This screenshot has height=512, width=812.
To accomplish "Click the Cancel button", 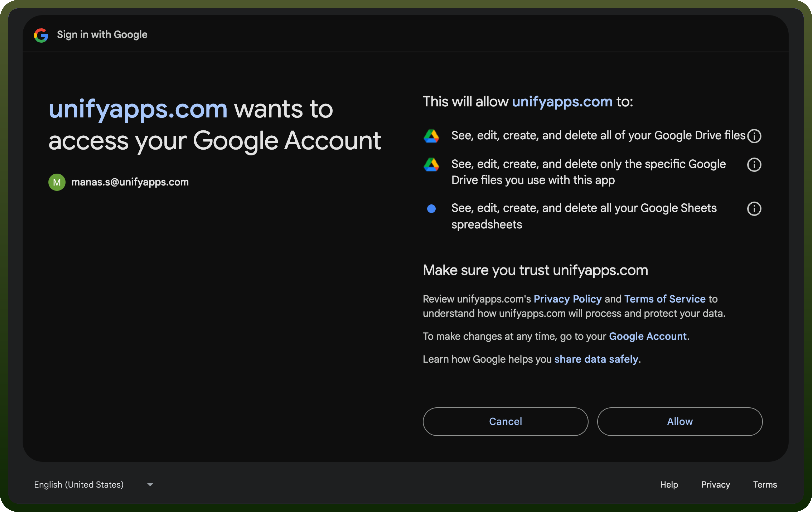I will pyautogui.click(x=505, y=422).
